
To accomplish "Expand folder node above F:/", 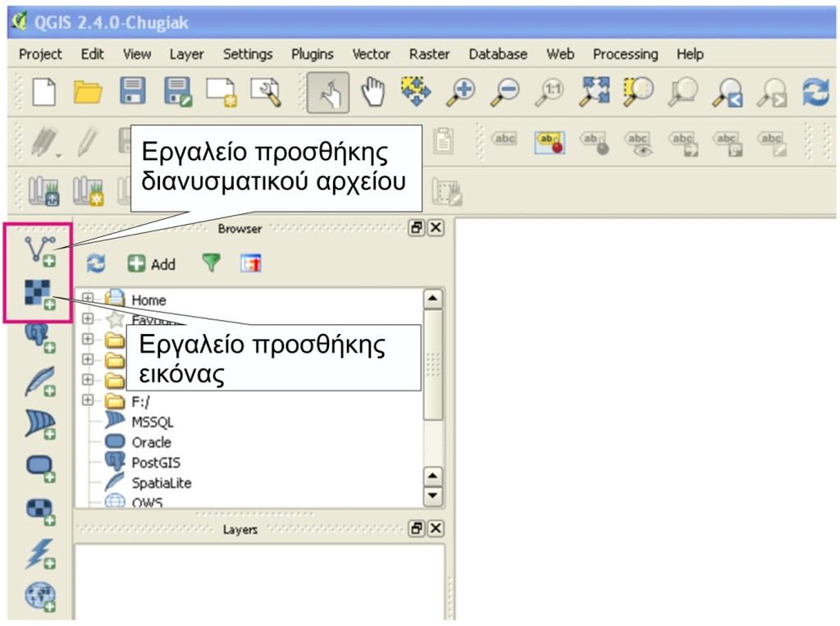I will point(88,380).
